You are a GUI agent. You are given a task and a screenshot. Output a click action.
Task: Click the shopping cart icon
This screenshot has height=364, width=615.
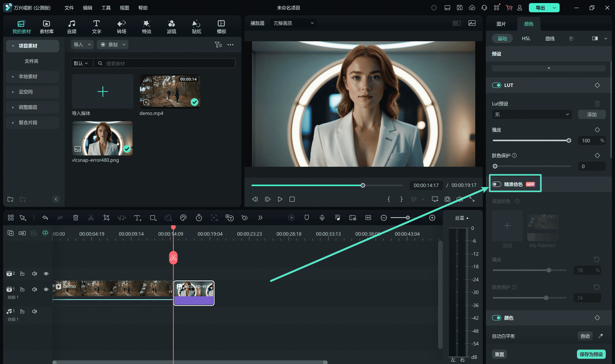point(509,8)
